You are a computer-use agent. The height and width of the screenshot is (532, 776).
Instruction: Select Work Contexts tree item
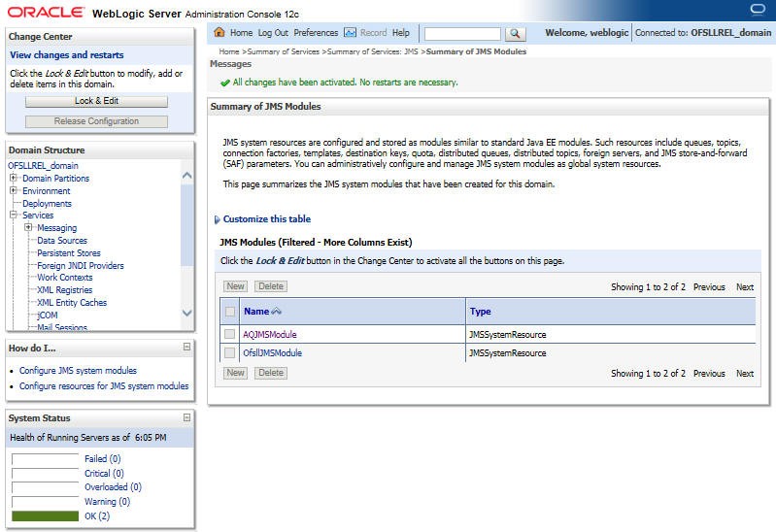pos(65,278)
